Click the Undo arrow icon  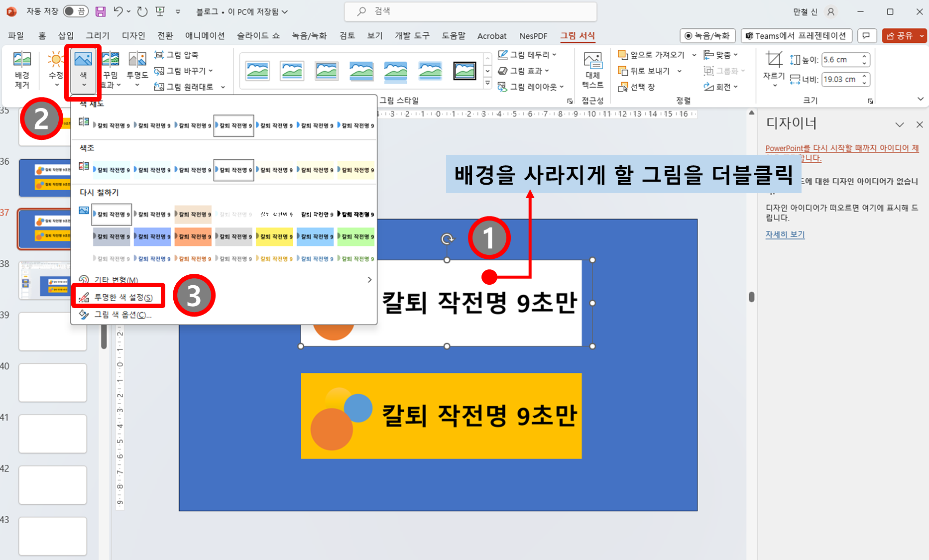click(118, 11)
